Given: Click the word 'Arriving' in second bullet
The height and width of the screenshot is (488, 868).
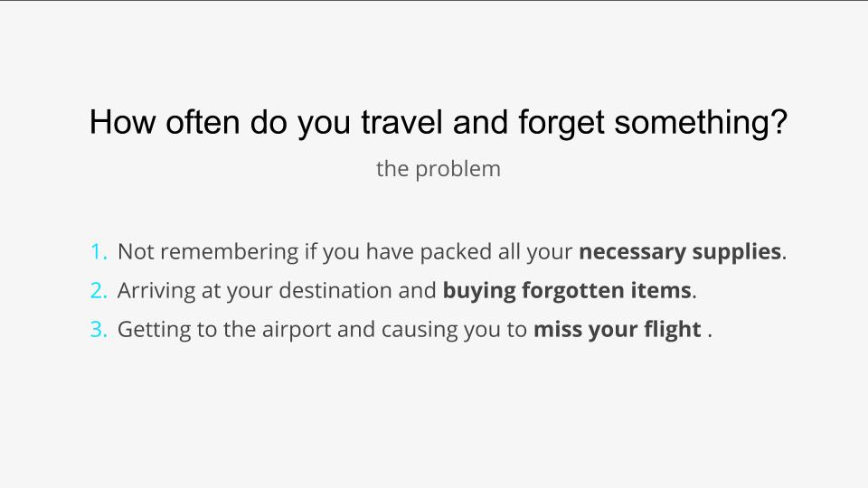Looking at the screenshot, I should point(156,291).
